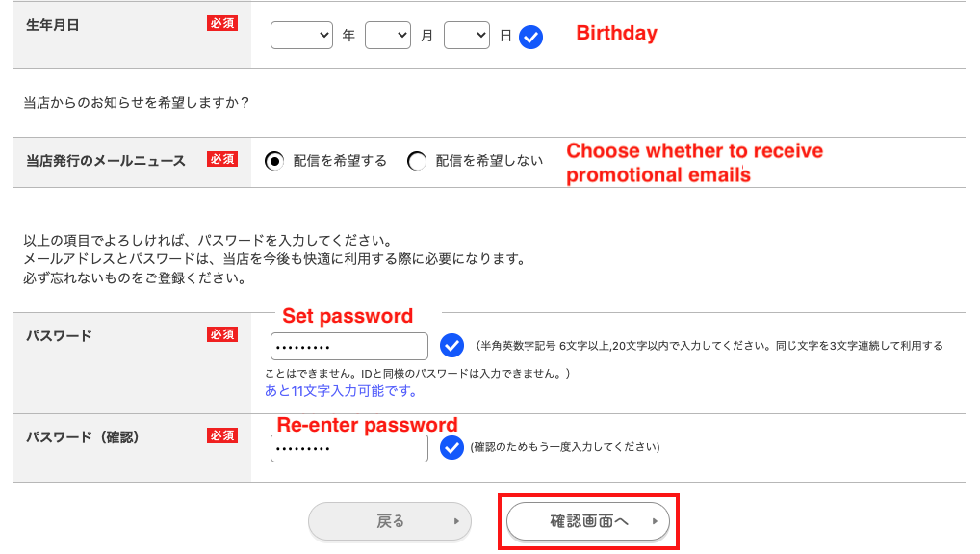
Task: Focus the パスワード input field
Action: [348, 347]
